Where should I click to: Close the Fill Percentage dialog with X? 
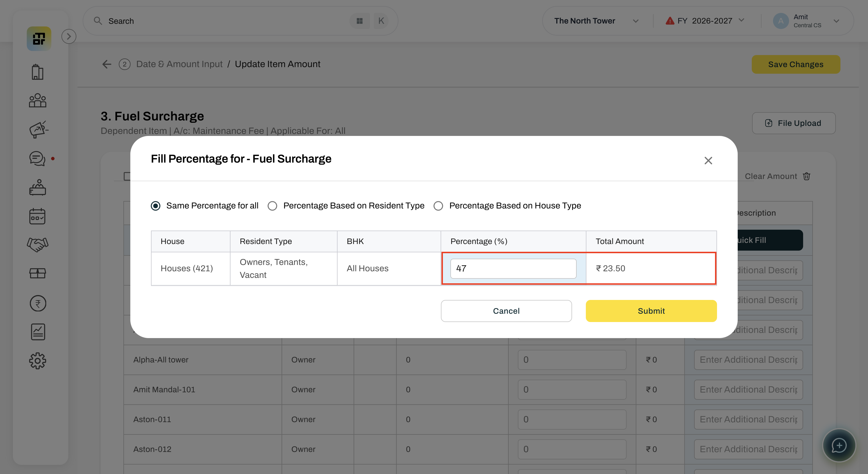coord(708,161)
